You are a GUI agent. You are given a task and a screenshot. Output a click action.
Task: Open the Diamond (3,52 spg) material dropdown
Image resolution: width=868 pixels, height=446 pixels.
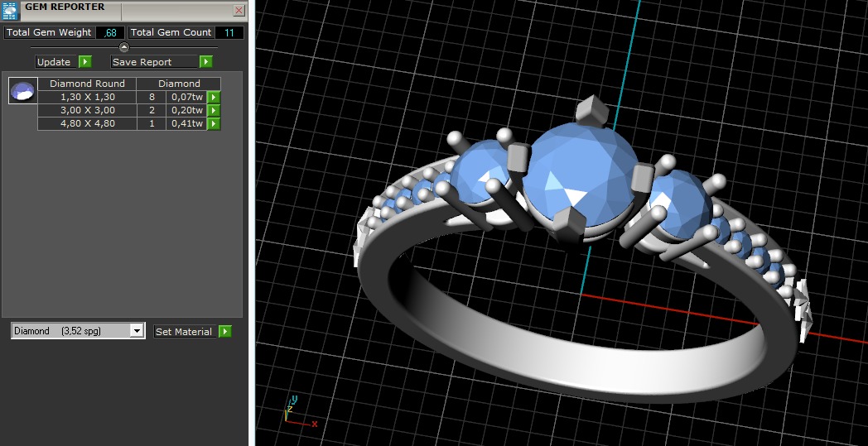point(78,331)
